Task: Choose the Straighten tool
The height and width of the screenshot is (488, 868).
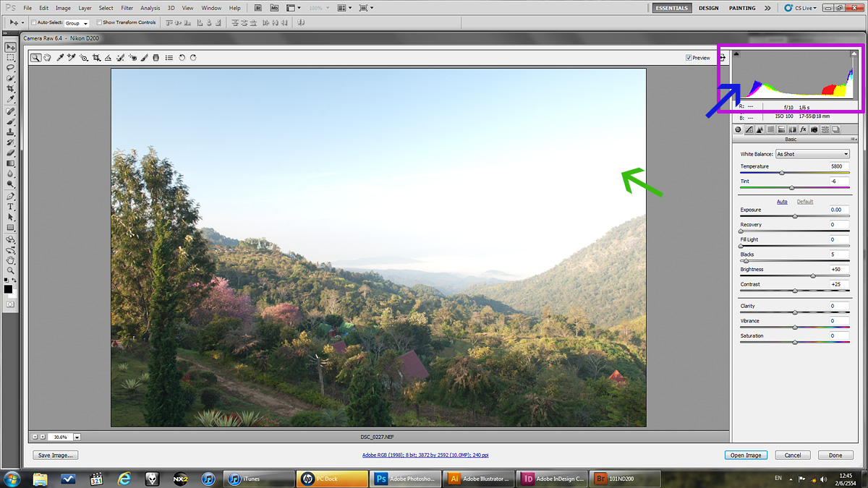Action: [109, 58]
